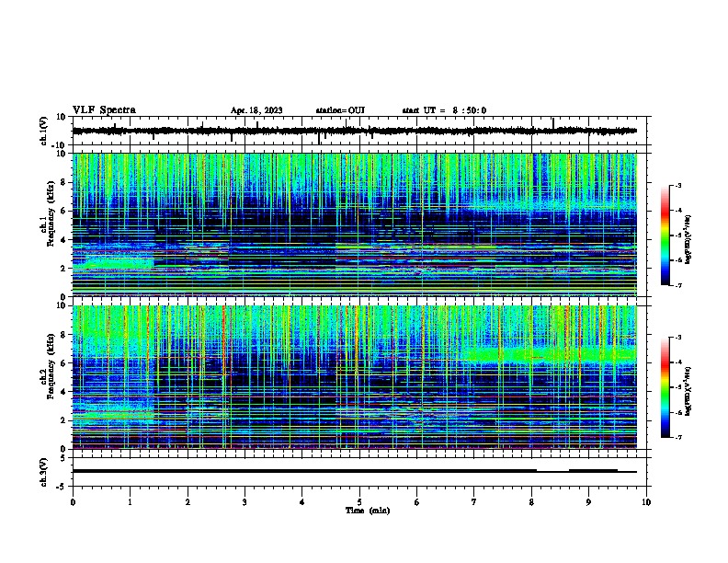Click the ch.1 PSD color bar
The width and height of the screenshot is (728, 563).
[x=665, y=236]
